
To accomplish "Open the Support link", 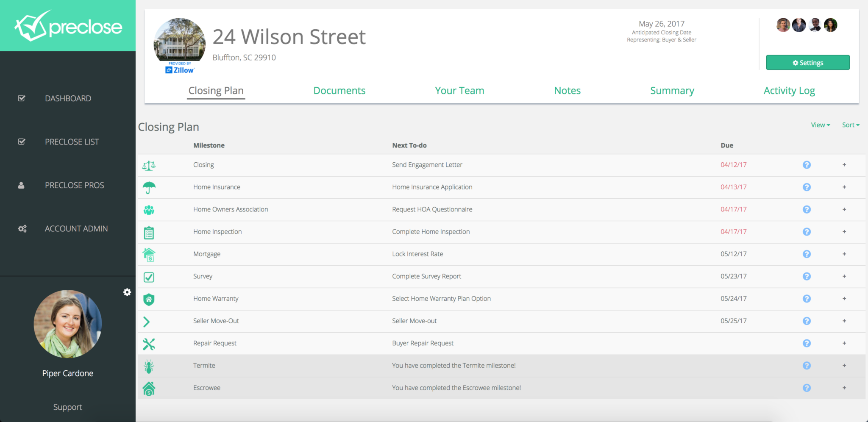I will [67, 407].
